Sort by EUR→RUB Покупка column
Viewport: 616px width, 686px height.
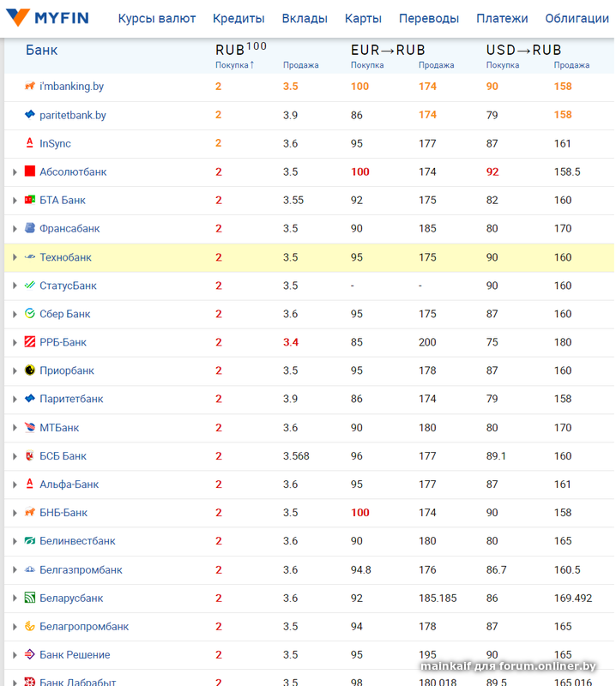(x=367, y=65)
